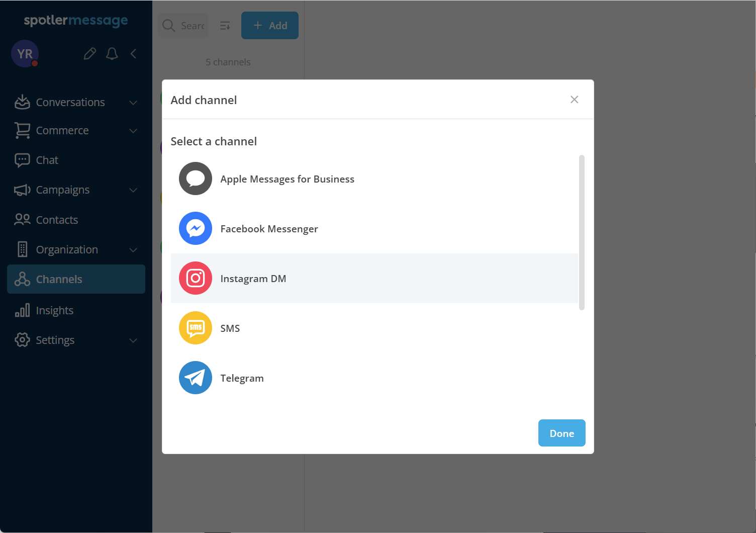Expand the Conversations menu chevron
The width and height of the screenshot is (756, 533).
[x=133, y=103]
